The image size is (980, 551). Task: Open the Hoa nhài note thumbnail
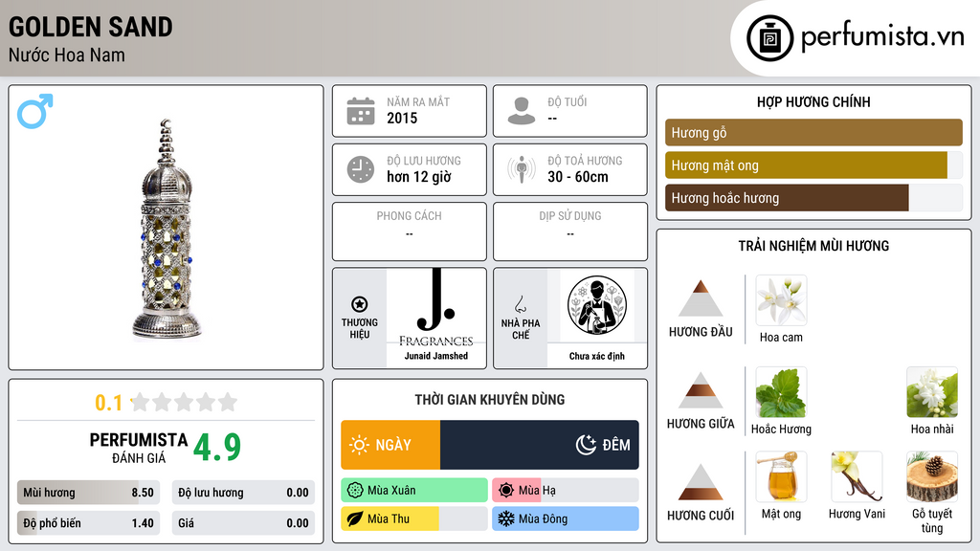(932, 392)
